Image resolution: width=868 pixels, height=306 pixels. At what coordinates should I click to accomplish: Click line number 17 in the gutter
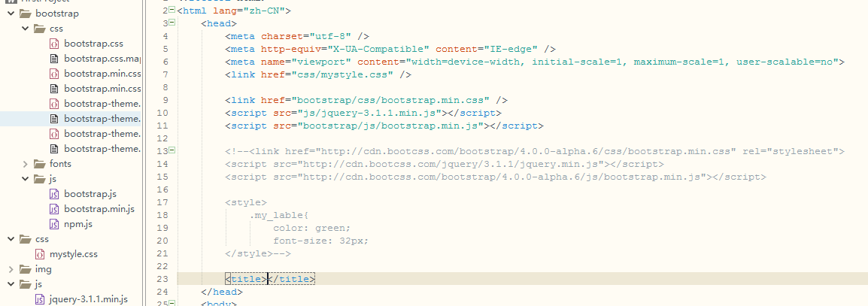point(162,202)
